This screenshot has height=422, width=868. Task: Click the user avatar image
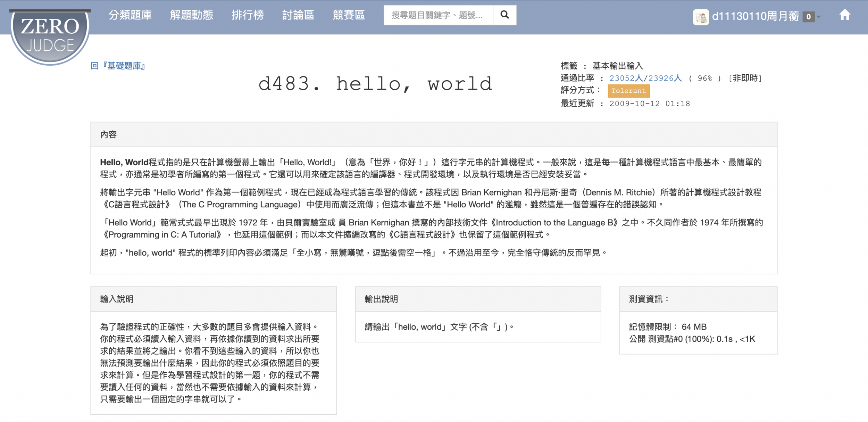(701, 17)
